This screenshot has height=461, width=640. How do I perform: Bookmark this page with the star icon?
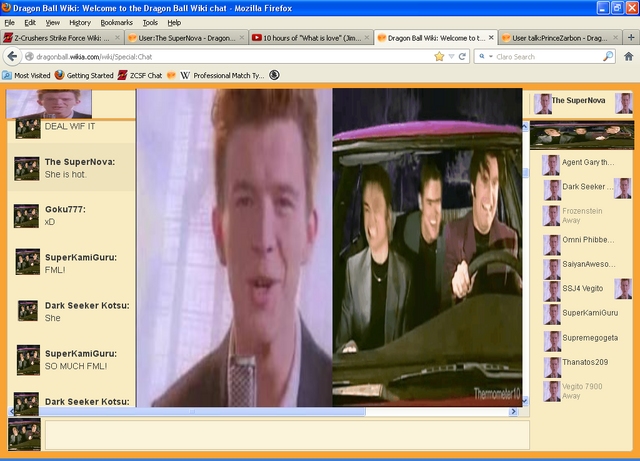click(439, 56)
